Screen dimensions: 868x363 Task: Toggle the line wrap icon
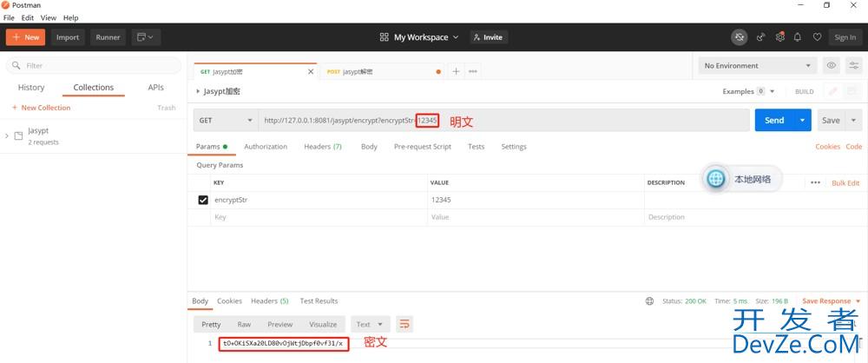404,324
